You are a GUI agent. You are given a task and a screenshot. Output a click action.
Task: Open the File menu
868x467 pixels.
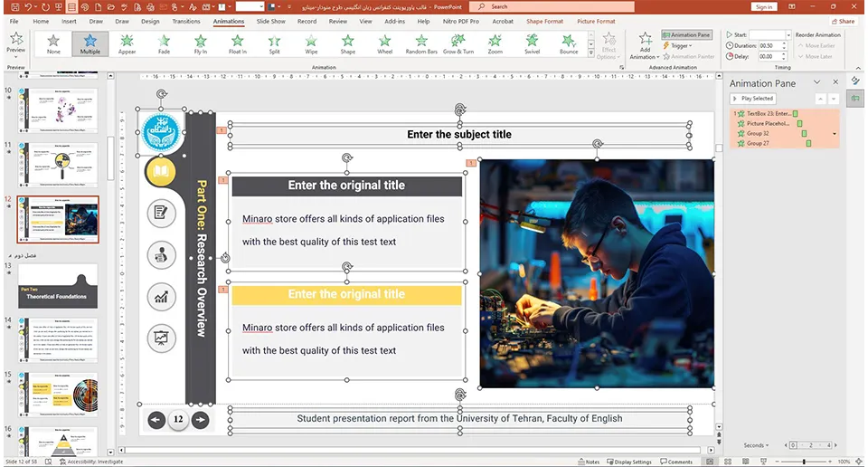click(14, 22)
